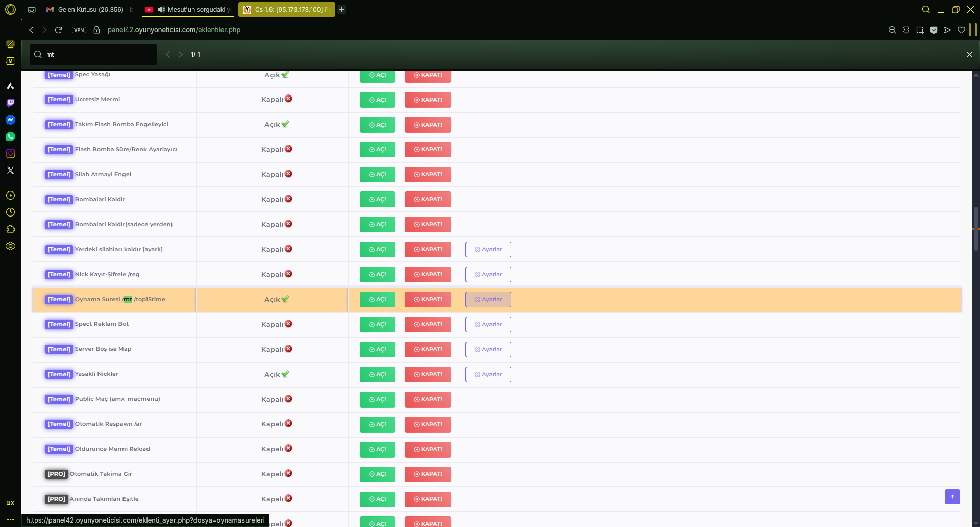The width and height of the screenshot is (980, 527).
Task: Click Kapalı status of Nick Kayıt-Şifrele row
Action: pos(277,274)
